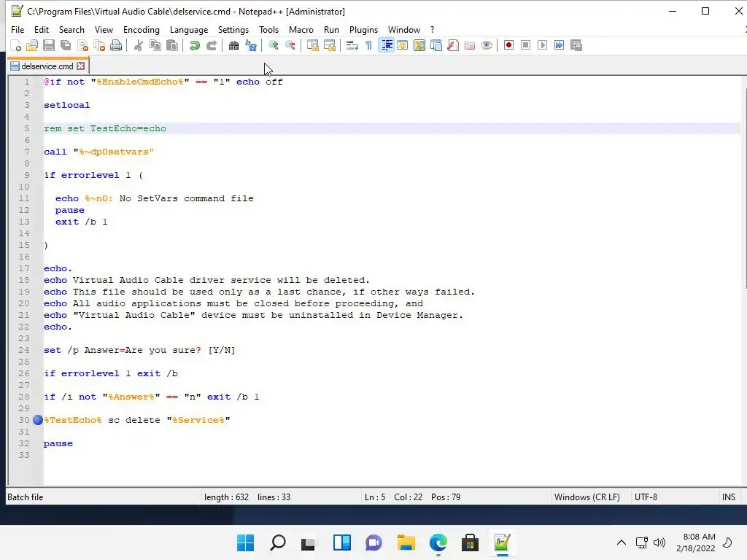Open the Macro menu

pyautogui.click(x=301, y=29)
